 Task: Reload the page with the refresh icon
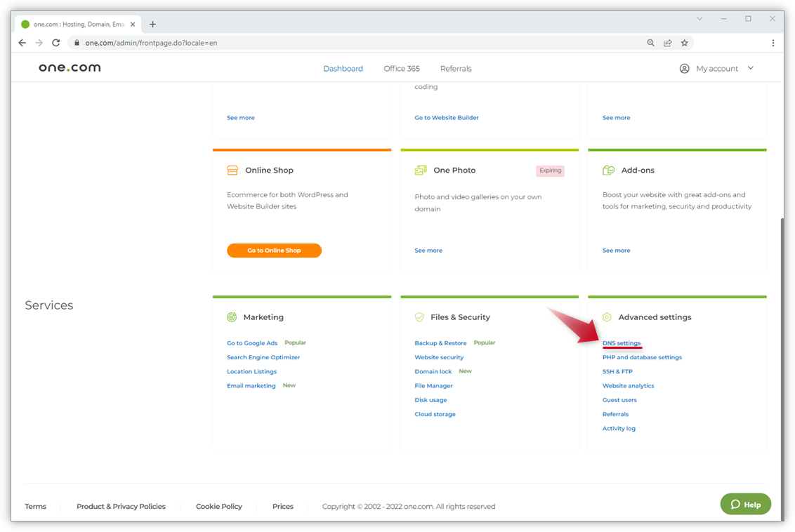(x=55, y=43)
